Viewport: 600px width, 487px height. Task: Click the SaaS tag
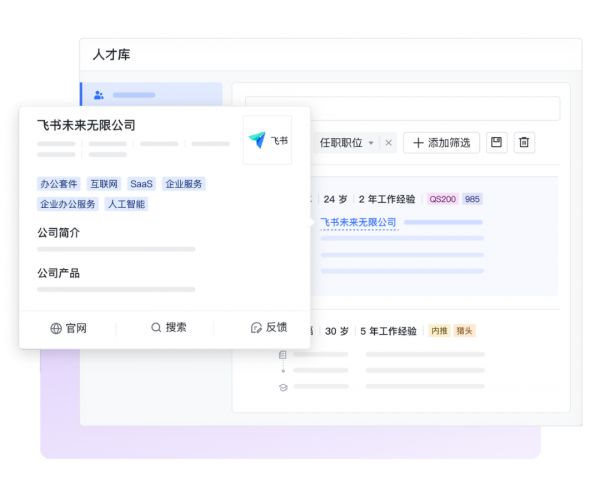click(142, 184)
